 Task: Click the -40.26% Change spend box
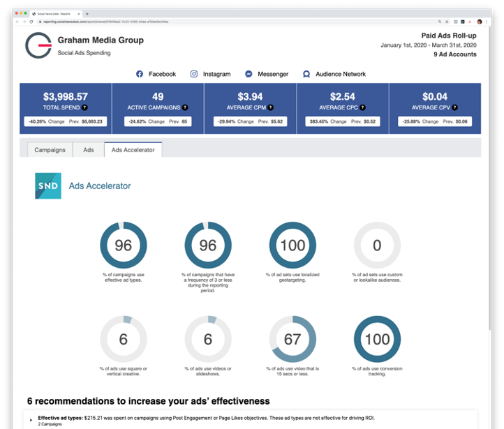[66, 121]
